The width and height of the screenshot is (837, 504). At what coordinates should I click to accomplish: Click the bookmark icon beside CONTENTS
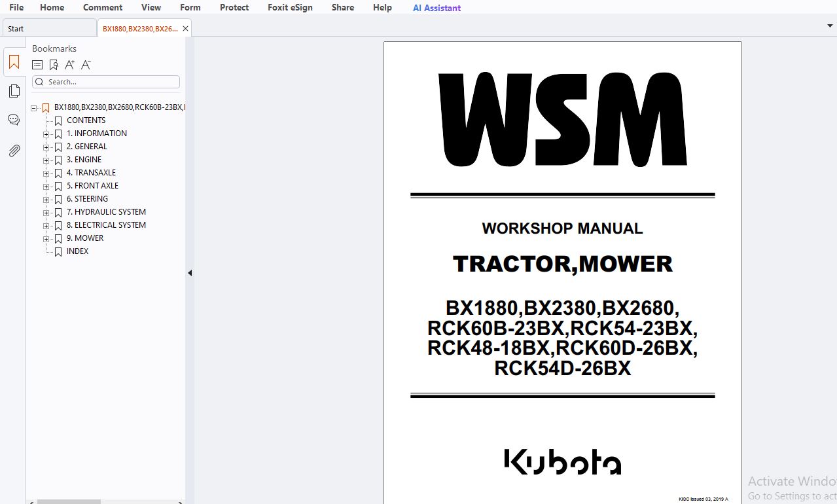tap(58, 120)
